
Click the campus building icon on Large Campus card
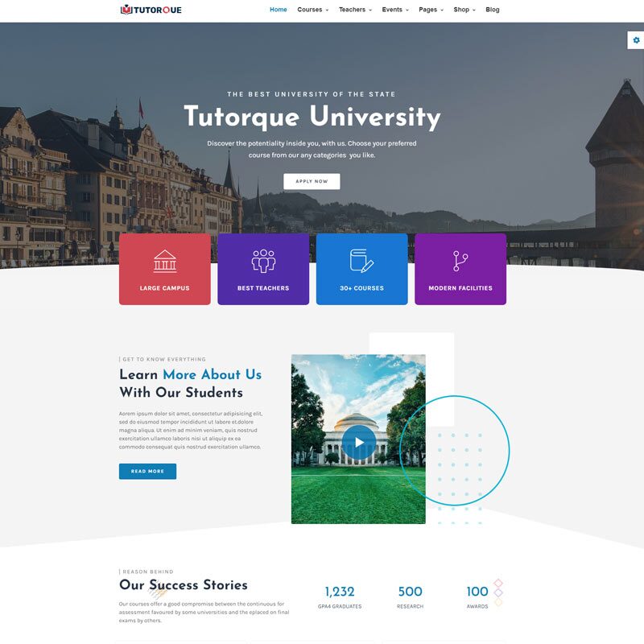coord(164,260)
